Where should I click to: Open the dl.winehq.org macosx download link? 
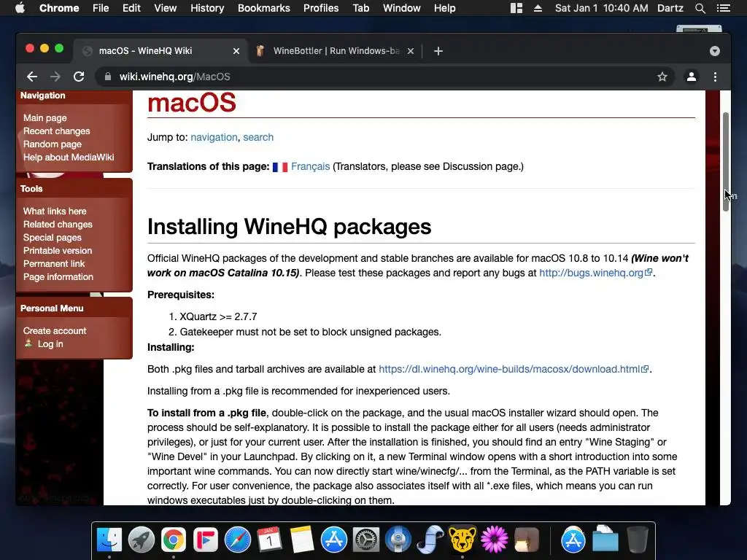[x=513, y=369]
